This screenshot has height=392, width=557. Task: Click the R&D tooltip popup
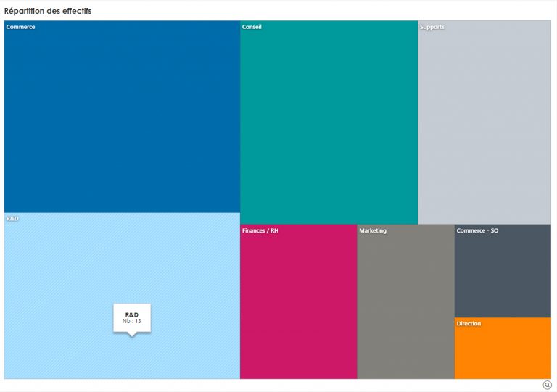[132, 318]
